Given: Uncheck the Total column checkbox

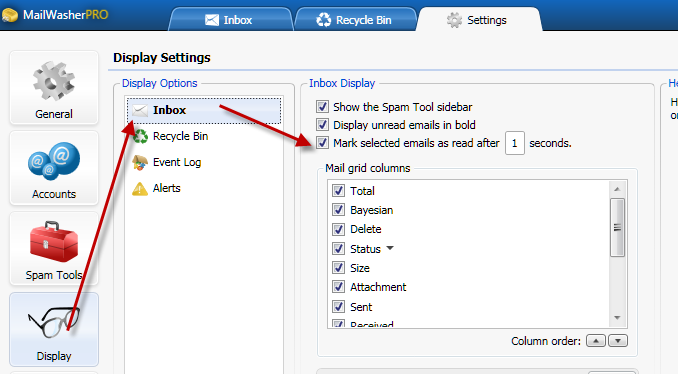Looking at the screenshot, I should (339, 191).
